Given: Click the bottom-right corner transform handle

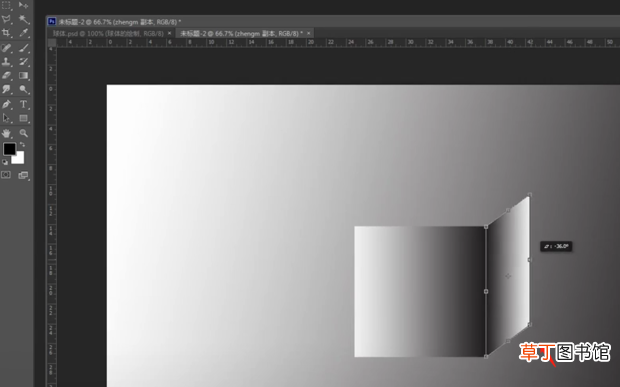Looking at the screenshot, I should click(x=530, y=325).
